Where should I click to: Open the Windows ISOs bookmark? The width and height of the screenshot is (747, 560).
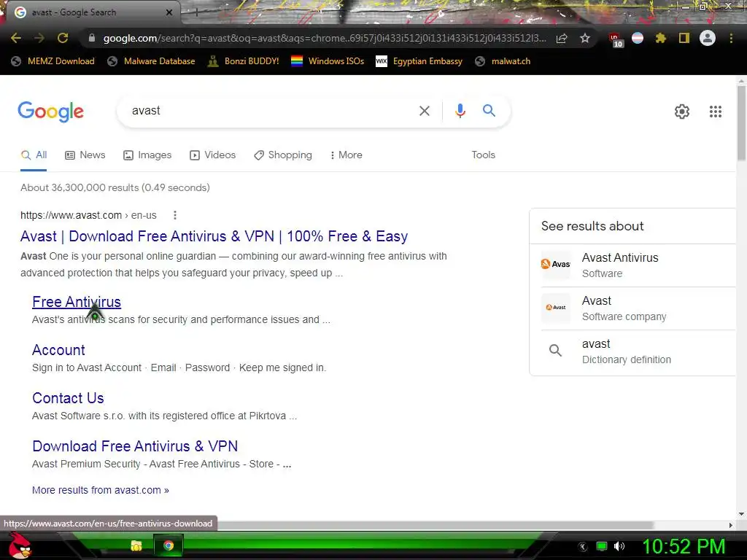[x=328, y=61]
